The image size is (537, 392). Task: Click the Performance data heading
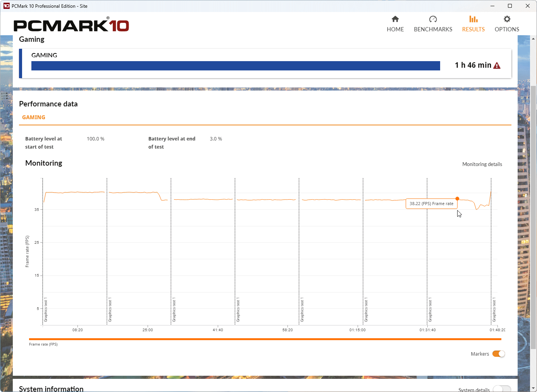point(48,104)
